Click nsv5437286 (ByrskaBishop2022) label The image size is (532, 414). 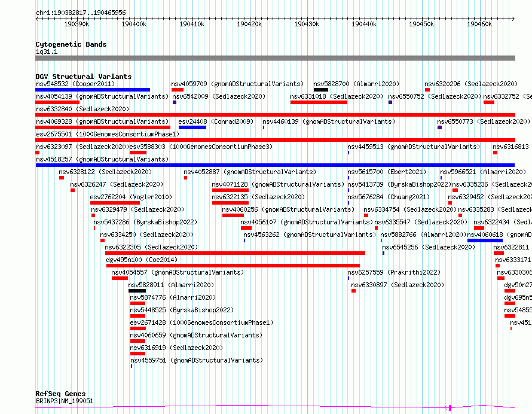point(145,222)
